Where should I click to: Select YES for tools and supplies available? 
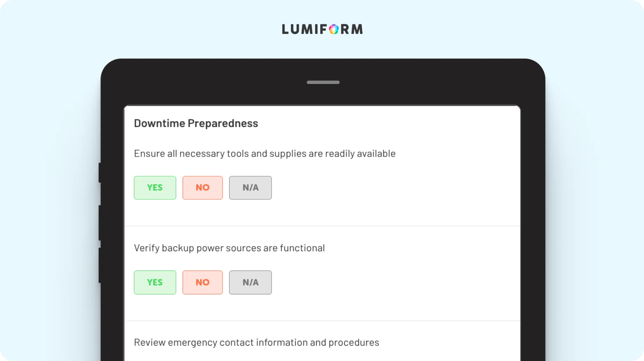pos(155,188)
